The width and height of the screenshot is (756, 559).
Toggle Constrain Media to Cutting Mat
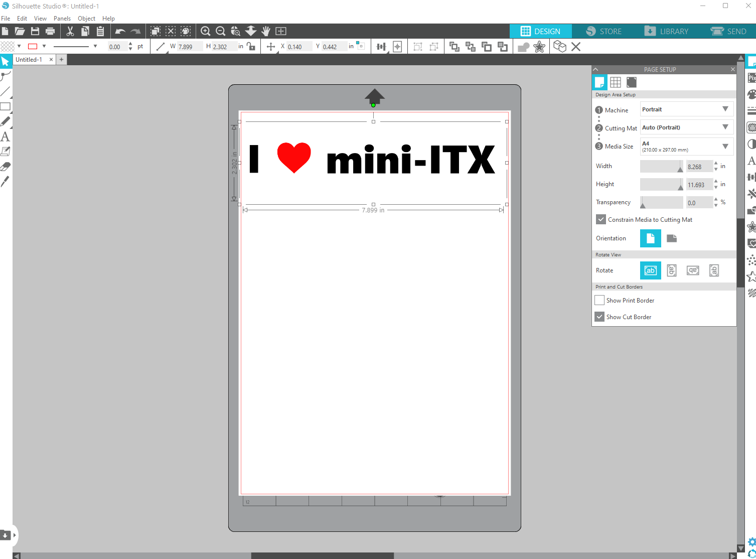[x=601, y=220]
